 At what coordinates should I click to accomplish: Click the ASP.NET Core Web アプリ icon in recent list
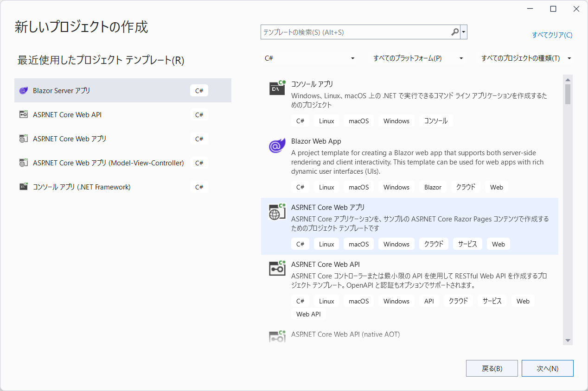[24, 139]
